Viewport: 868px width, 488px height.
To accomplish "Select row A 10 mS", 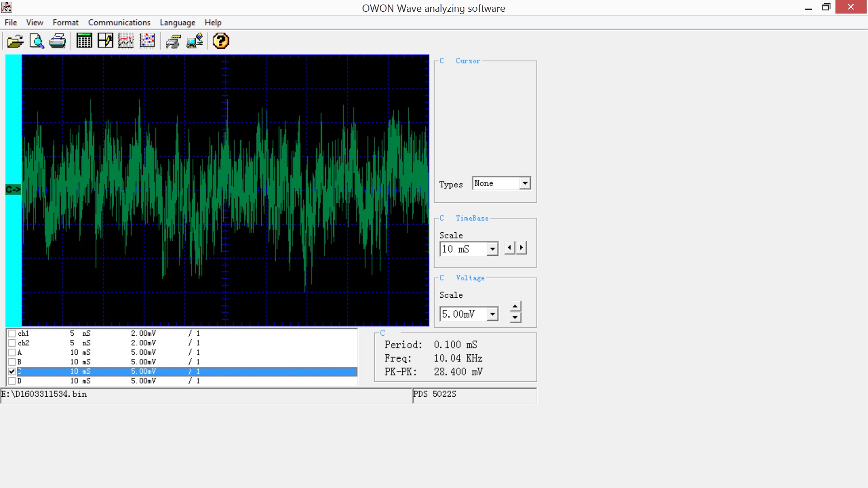I will (x=187, y=352).
